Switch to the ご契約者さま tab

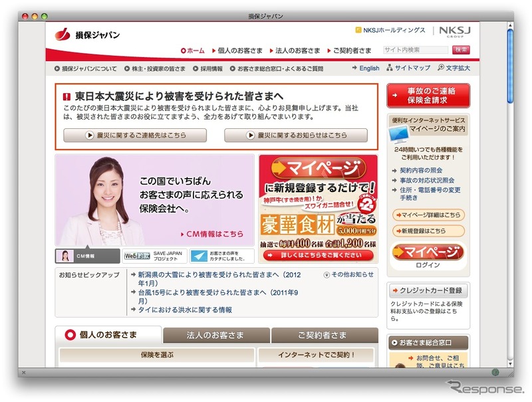[x=324, y=335]
